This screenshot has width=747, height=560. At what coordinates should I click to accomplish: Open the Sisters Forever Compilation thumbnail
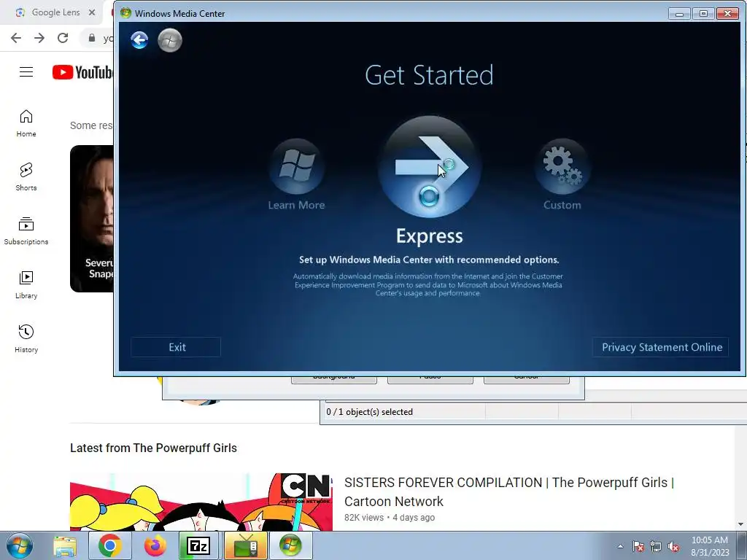201,502
